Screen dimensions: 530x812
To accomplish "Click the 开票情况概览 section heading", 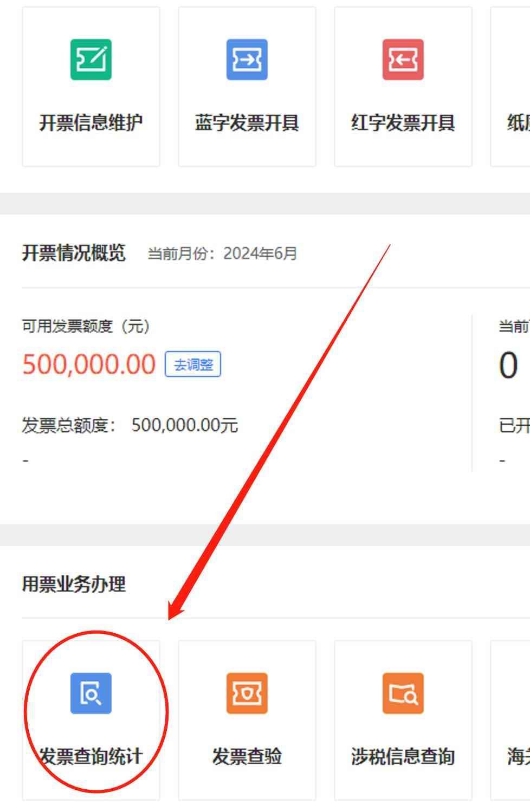I will click(x=74, y=253).
